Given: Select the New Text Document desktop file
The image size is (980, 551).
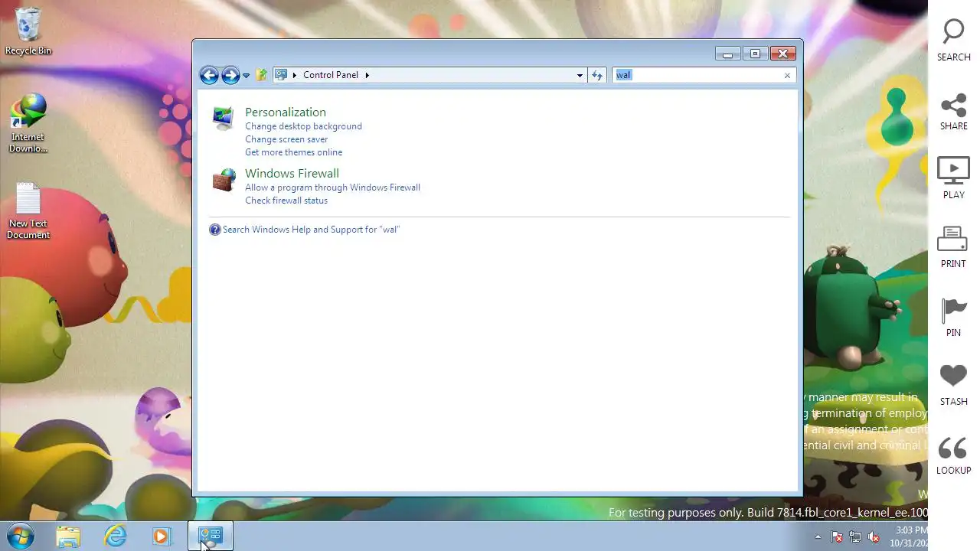Looking at the screenshot, I should point(28,211).
